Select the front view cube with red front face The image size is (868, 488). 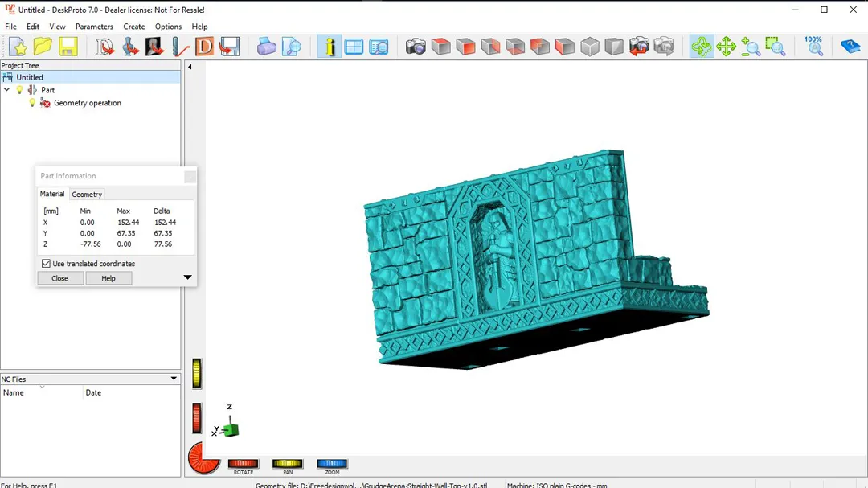coord(465,47)
